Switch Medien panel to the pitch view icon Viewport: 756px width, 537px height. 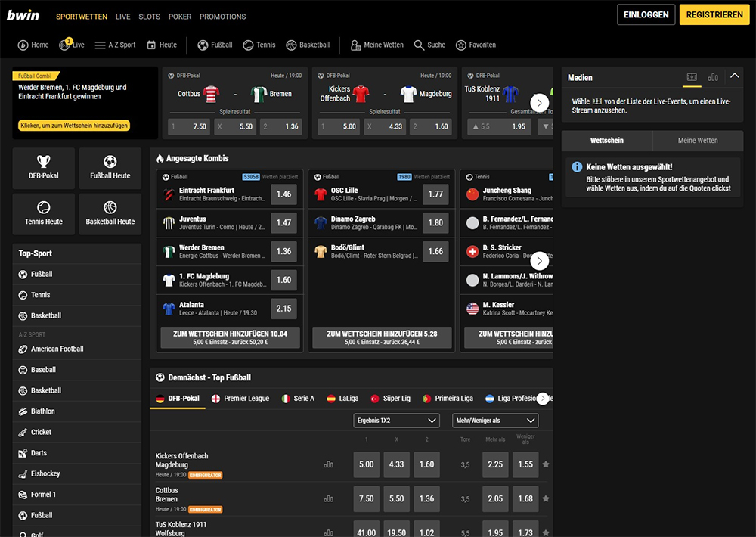click(692, 77)
